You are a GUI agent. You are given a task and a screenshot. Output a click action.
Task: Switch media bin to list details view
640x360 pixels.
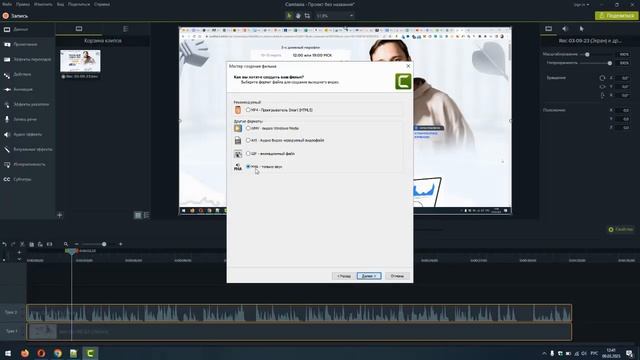(x=146, y=215)
